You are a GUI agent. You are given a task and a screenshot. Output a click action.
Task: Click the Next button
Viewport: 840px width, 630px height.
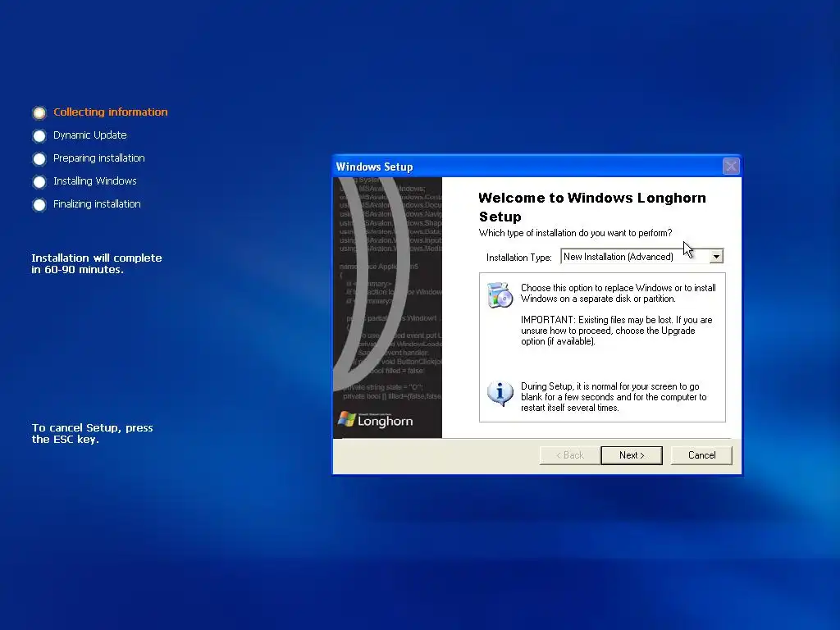click(x=632, y=455)
